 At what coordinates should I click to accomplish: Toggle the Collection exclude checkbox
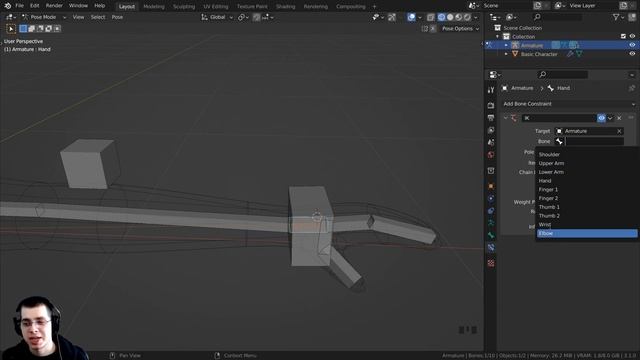tap(623, 36)
